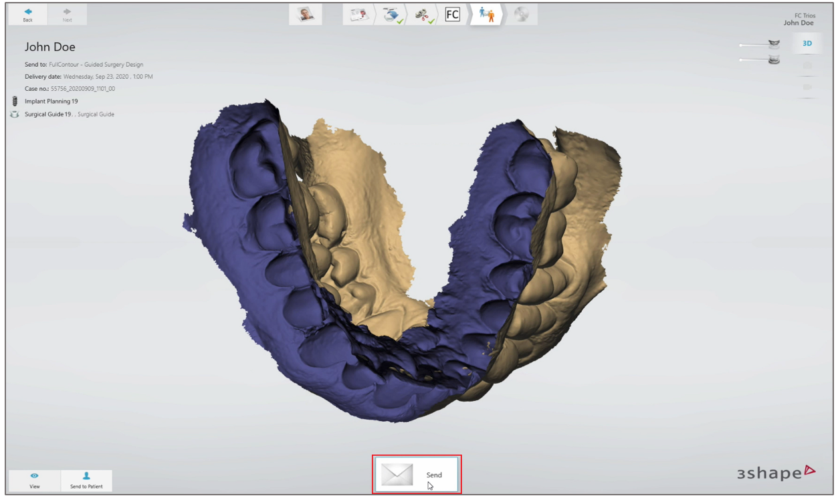This screenshot has width=840, height=504.
Task: Select the FC workflow step icon
Action: tap(452, 15)
